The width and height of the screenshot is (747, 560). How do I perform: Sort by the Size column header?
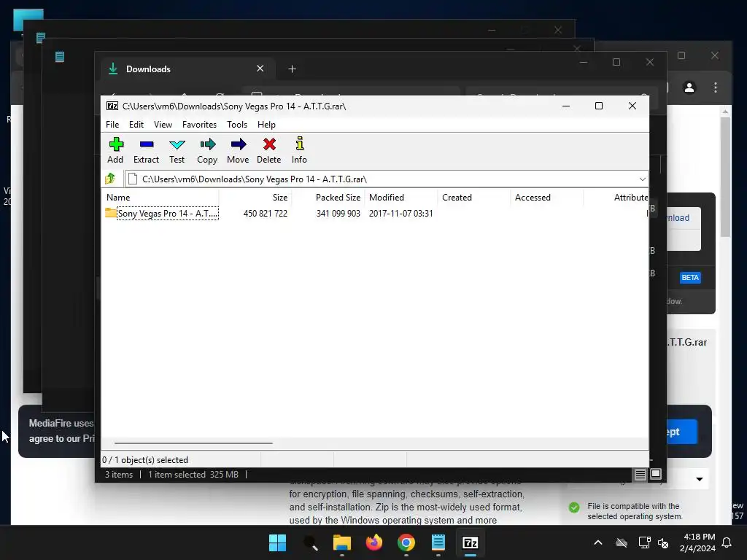(x=255, y=198)
